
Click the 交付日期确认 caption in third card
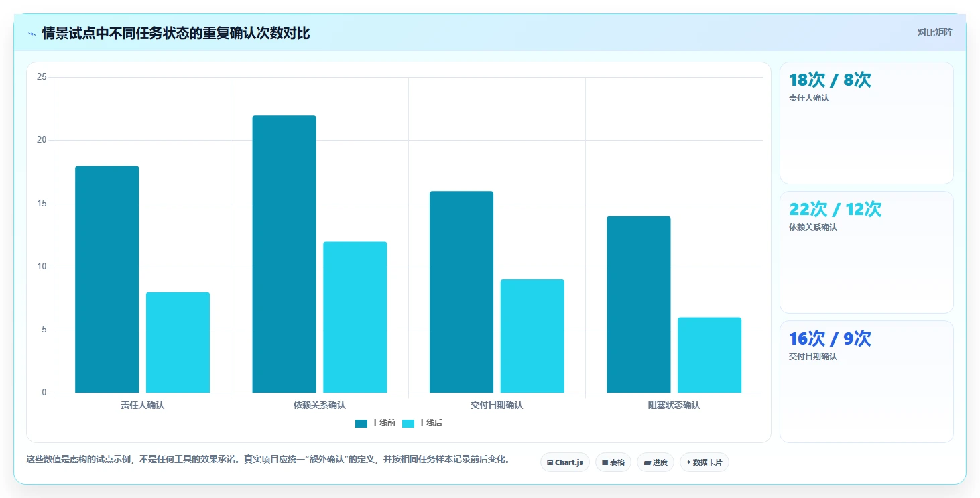tap(813, 357)
